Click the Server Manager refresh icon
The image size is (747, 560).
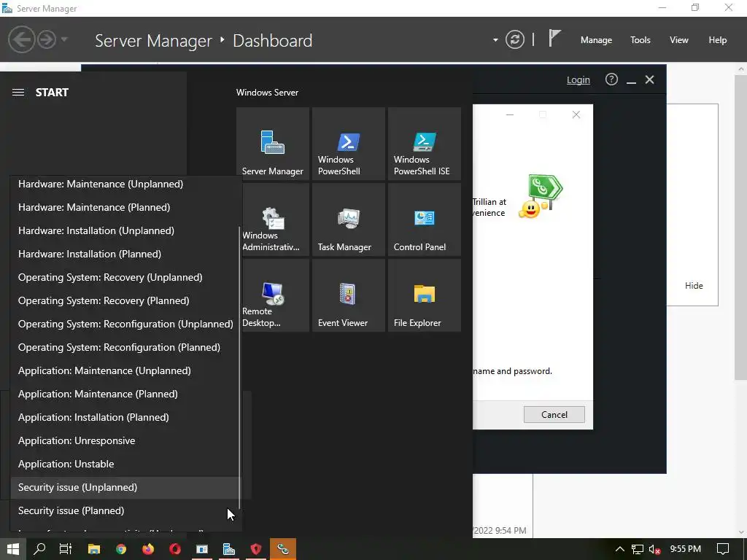(x=515, y=39)
